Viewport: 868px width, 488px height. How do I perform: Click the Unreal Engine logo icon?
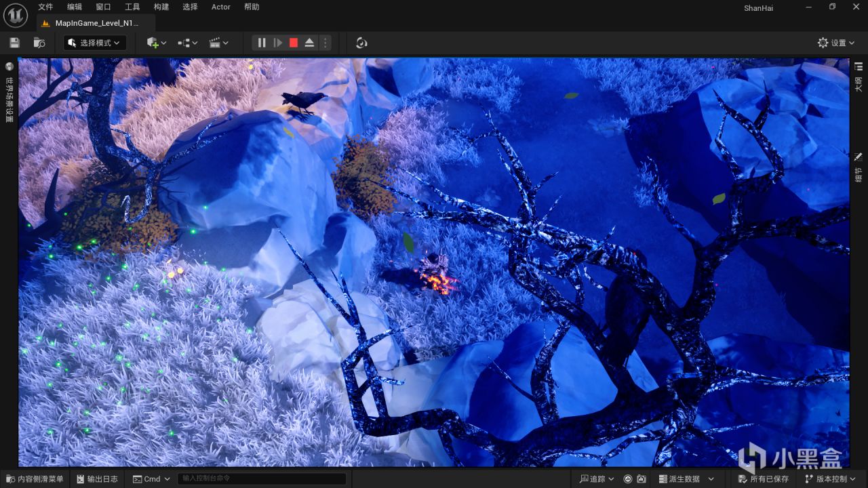coord(16,14)
